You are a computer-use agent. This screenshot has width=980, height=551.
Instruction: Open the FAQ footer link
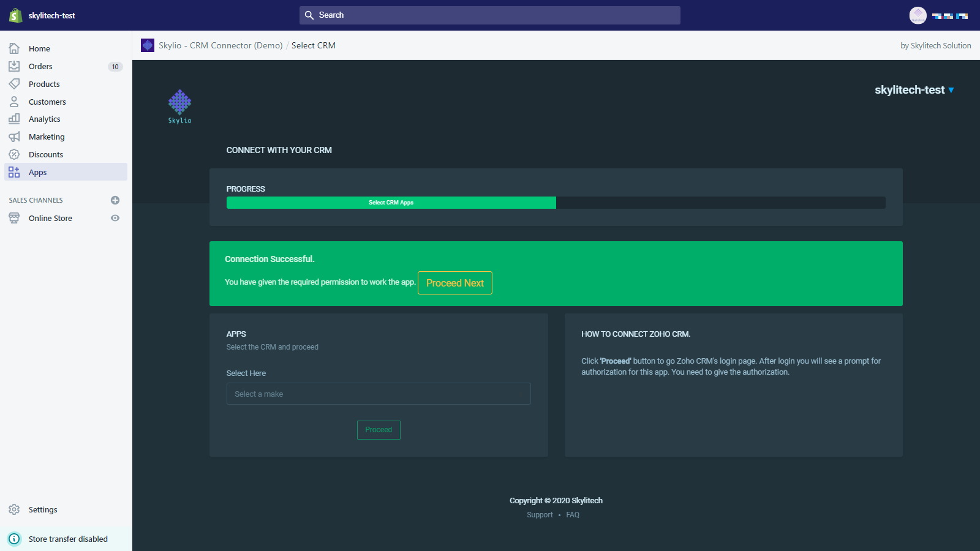[573, 515]
